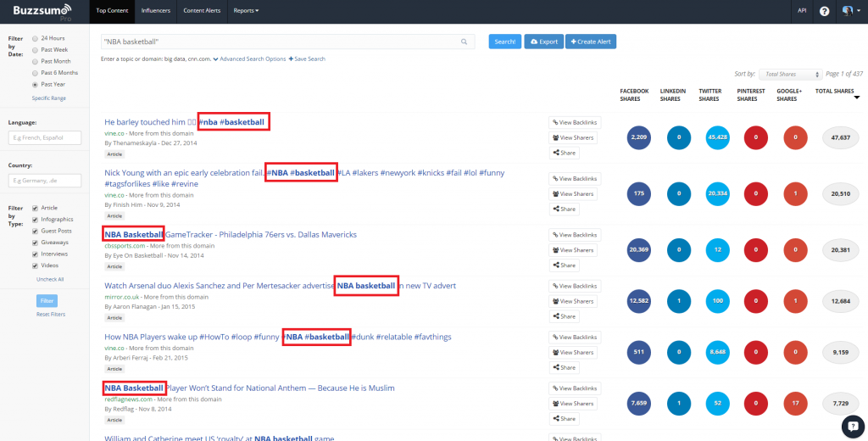This screenshot has width=868, height=441.
Task: Select the 24 Hours date filter
Action: 36,39
